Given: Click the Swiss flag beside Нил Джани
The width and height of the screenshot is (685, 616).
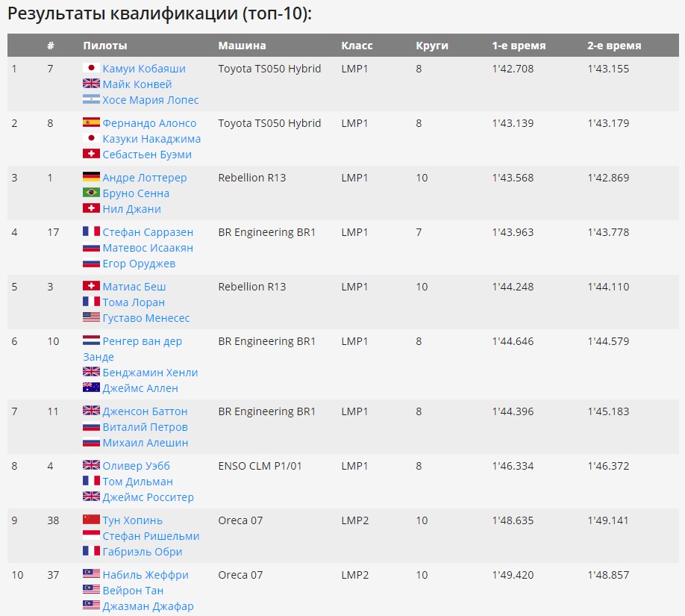Looking at the screenshot, I should click(x=91, y=208).
